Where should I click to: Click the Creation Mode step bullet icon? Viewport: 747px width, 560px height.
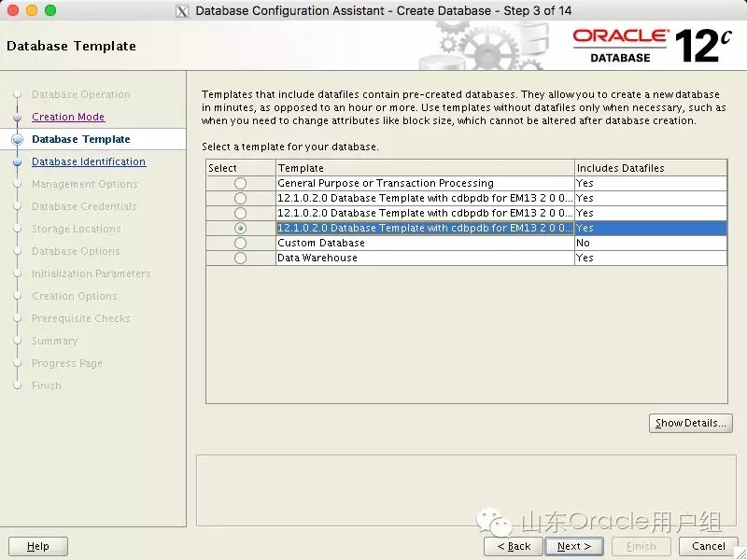click(17, 118)
